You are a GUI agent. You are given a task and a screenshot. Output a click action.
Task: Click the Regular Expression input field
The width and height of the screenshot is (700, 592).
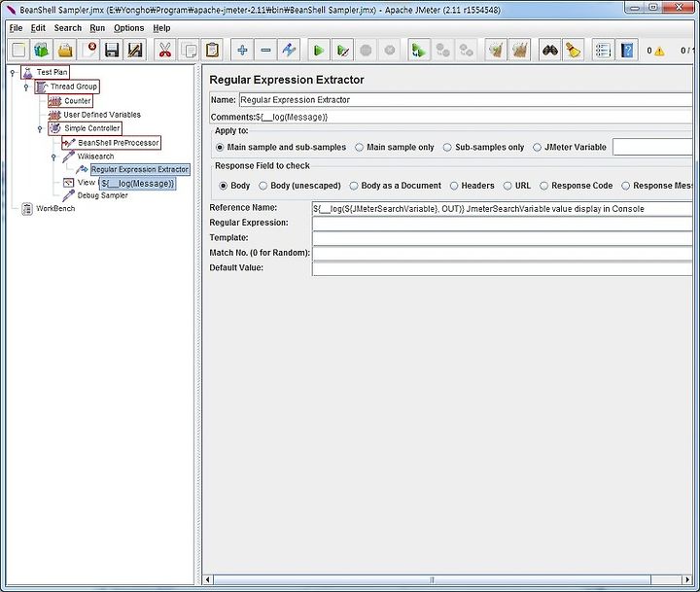(503, 224)
